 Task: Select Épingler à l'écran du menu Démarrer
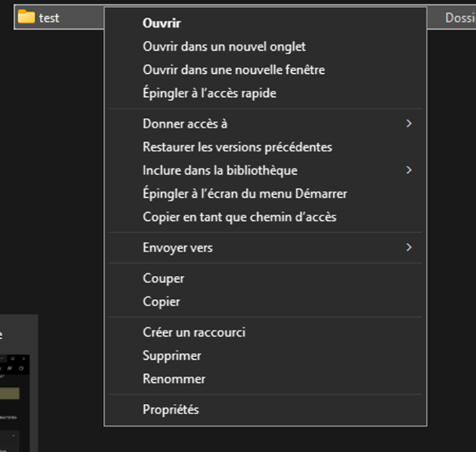pyautogui.click(x=265, y=194)
